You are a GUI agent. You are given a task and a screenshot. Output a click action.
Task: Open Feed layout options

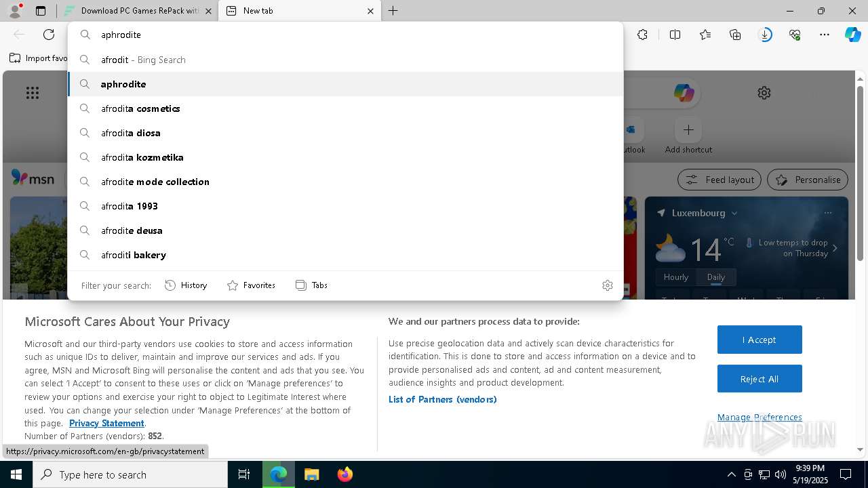(x=719, y=180)
